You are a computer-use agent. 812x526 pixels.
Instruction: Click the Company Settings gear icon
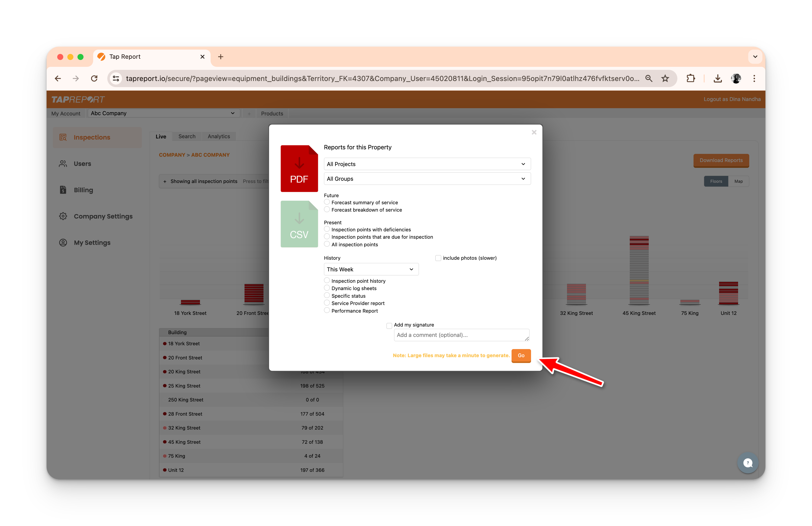coord(63,216)
